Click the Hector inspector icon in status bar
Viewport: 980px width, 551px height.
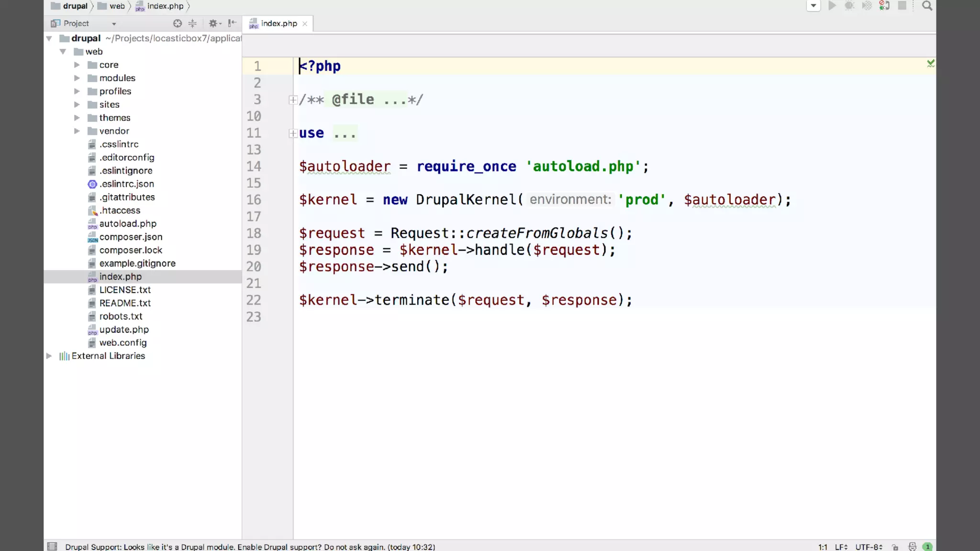tap(912, 547)
